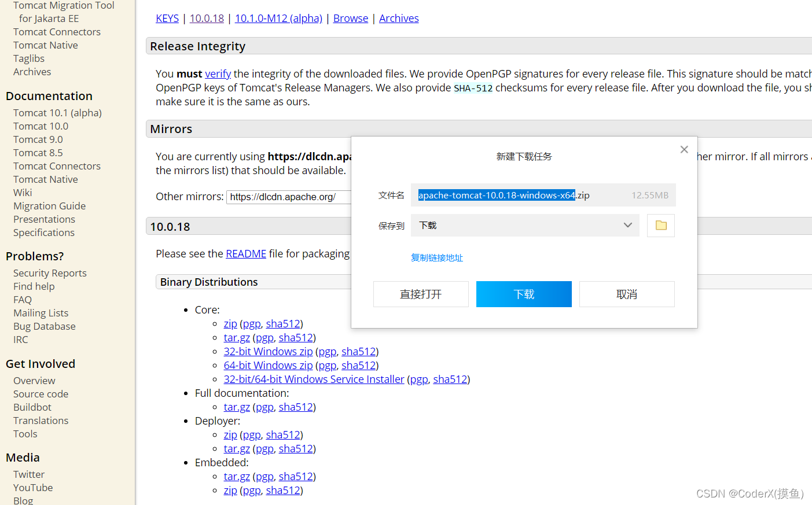Open Archives in the sidebar

point(32,72)
